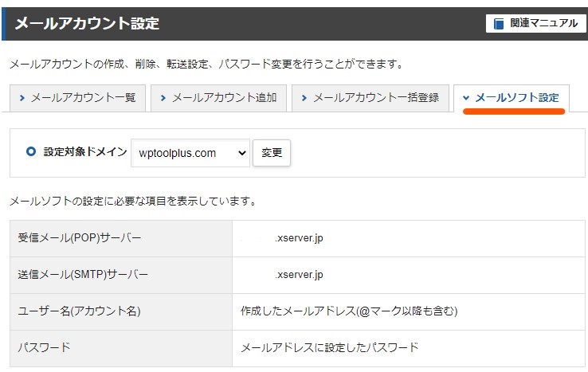Click the メールアカウント設定 page heading
588x372 pixels.
click(87, 23)
